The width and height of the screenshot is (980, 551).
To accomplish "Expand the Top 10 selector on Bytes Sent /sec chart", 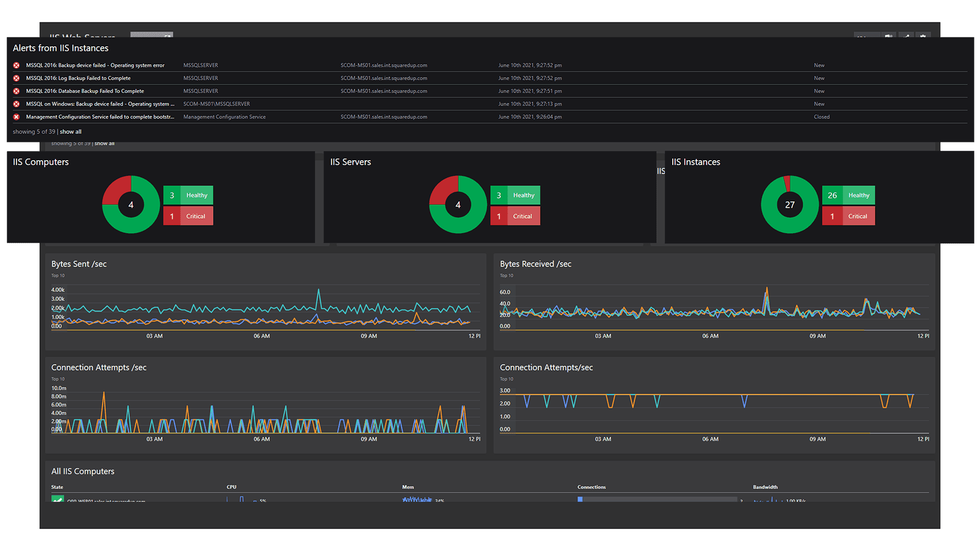I will tap(58, 275).
